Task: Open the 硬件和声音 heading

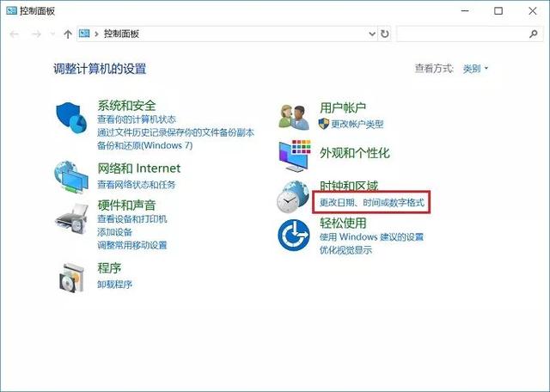Action: click(x=126, y=205)
